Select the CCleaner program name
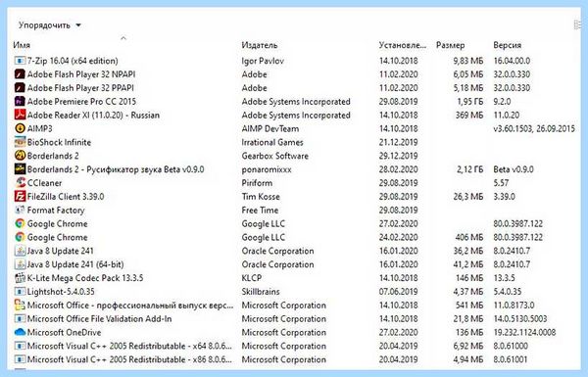 point(44,183)
